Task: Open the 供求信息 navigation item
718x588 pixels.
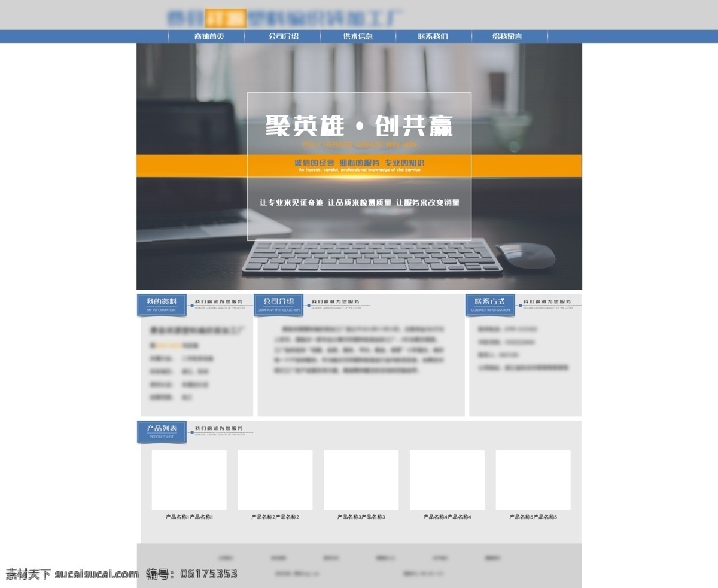Action: (358, 36)
